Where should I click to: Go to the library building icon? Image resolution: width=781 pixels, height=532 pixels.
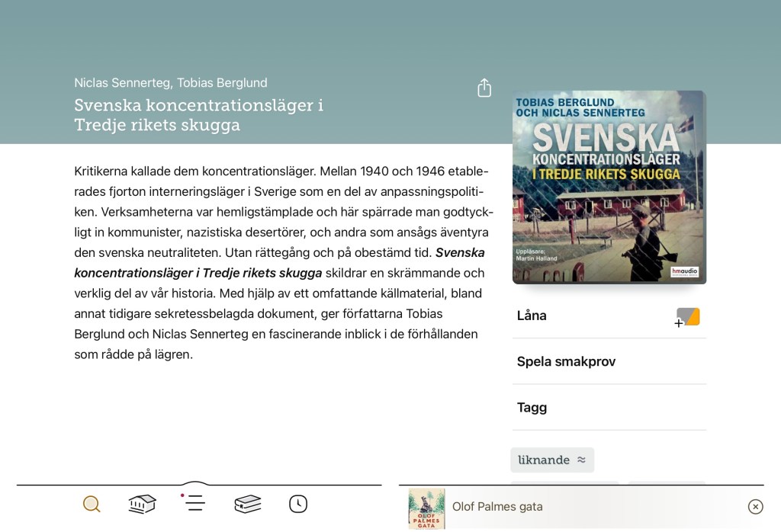(x=143, y=504)
